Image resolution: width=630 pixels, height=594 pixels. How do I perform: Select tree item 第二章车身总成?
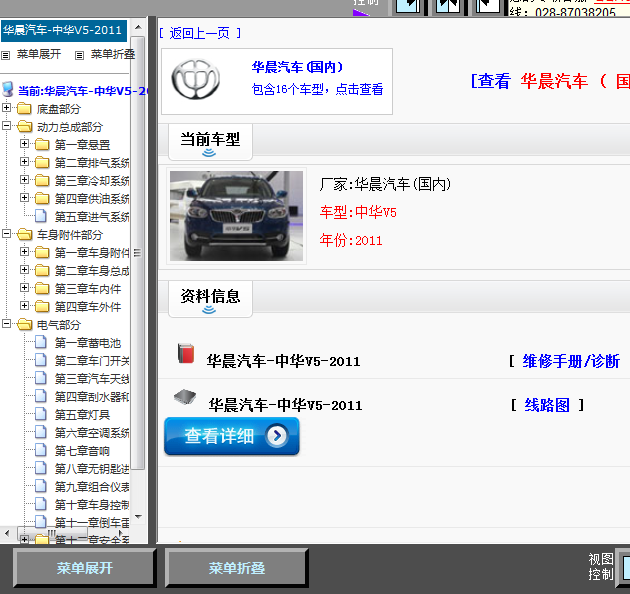92,271
